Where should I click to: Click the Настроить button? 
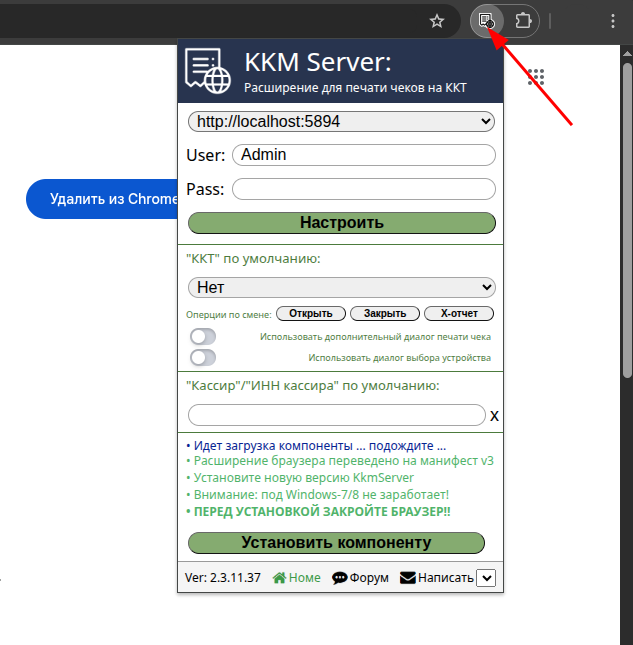(x=341, y=223)
